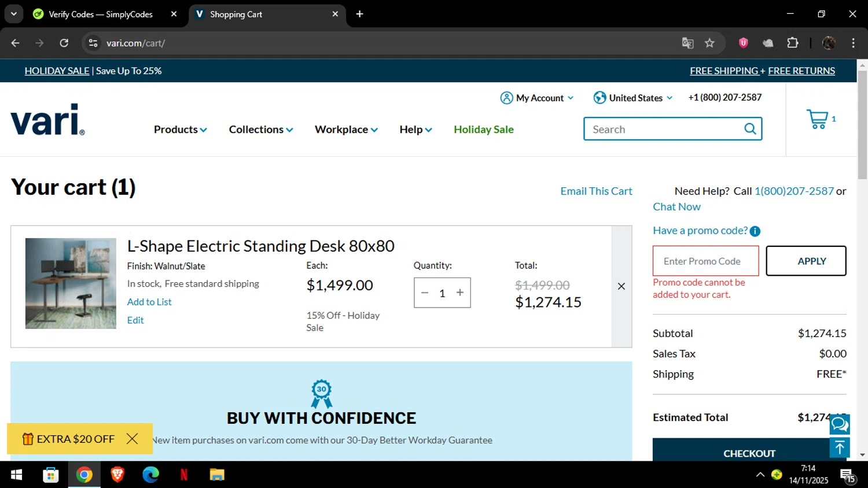Click the United States globe icon
The height and width of the screenshot is (488, 868).
[x=599, y=98]
